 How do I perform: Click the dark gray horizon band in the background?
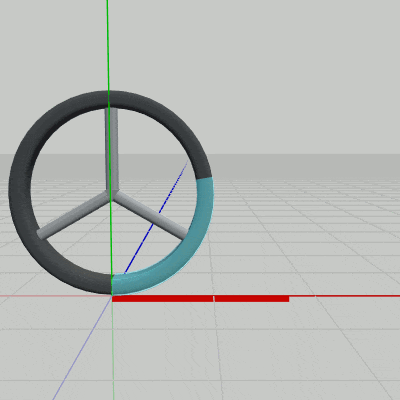[x=300, y=167]
